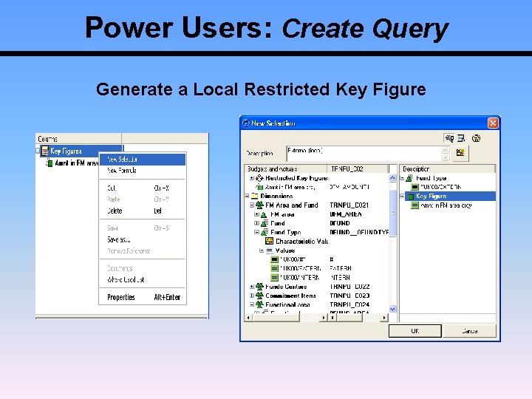This screenshot has height=399, width=532.
Task: Click the Characteristic Value Variables icon
Action: (270, 241)
